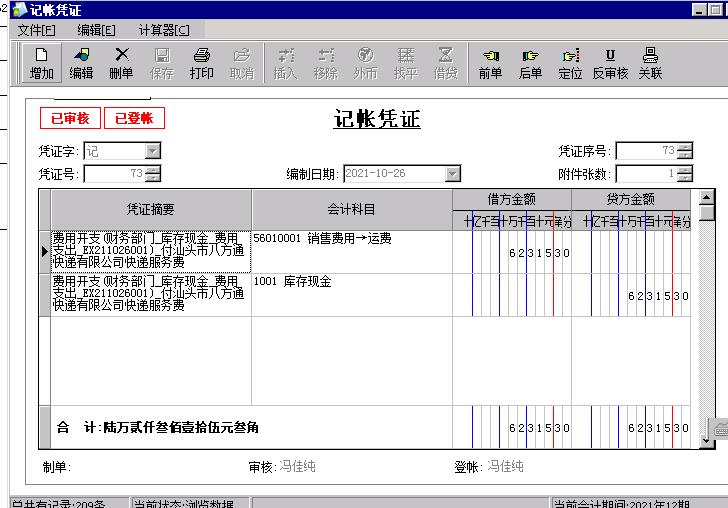Go to previous voucher with 前单

tap(490, 63)
